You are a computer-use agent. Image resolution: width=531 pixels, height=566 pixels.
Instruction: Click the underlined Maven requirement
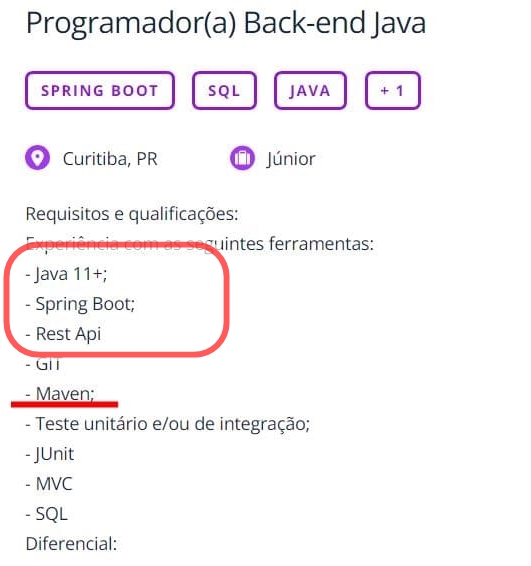[60, 393]
